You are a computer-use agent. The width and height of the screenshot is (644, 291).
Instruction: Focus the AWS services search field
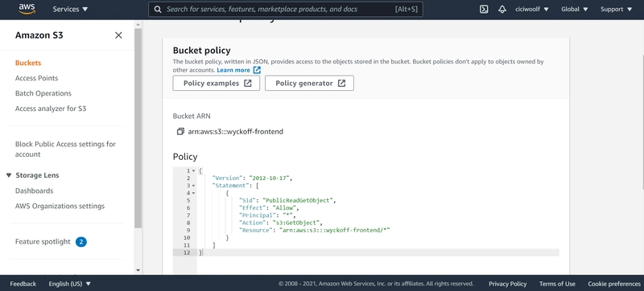click(286, 9)
